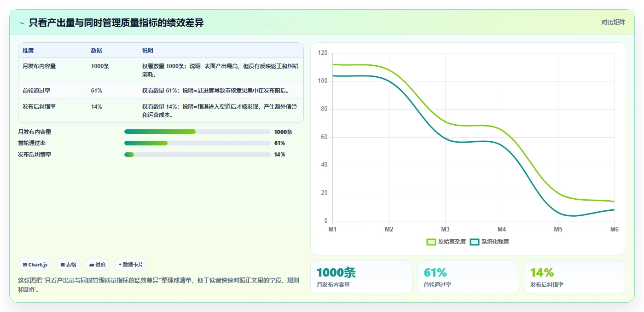Click the M2 x-axis label
644x312 pixels.
389,229
